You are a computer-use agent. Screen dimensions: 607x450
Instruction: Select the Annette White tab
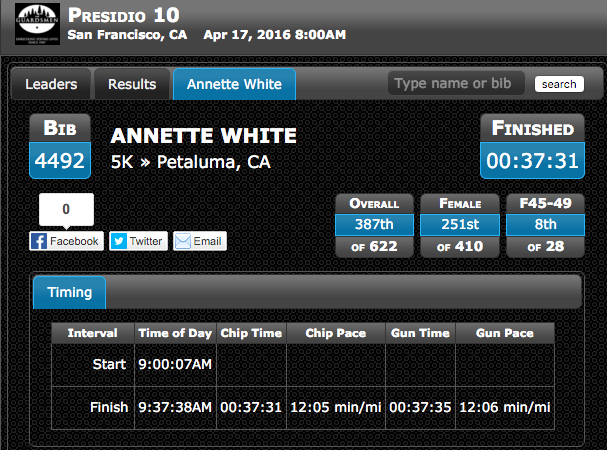click(234, 84)
